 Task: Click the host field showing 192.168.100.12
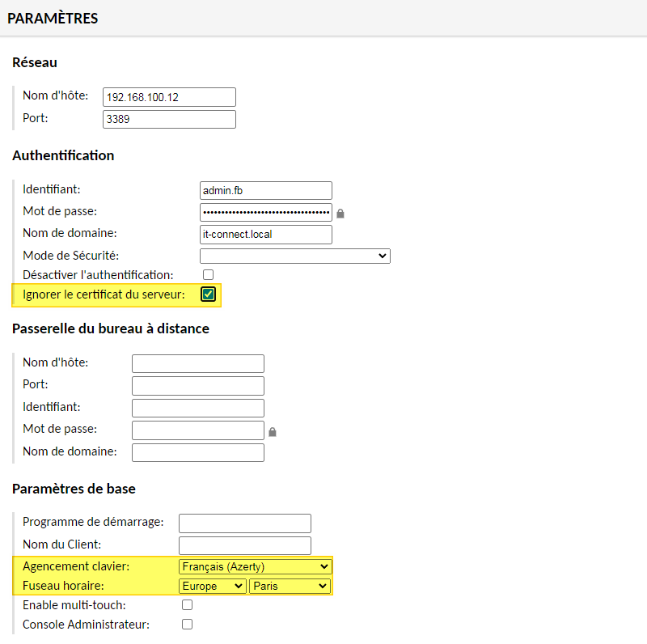(x=169, y=97)
